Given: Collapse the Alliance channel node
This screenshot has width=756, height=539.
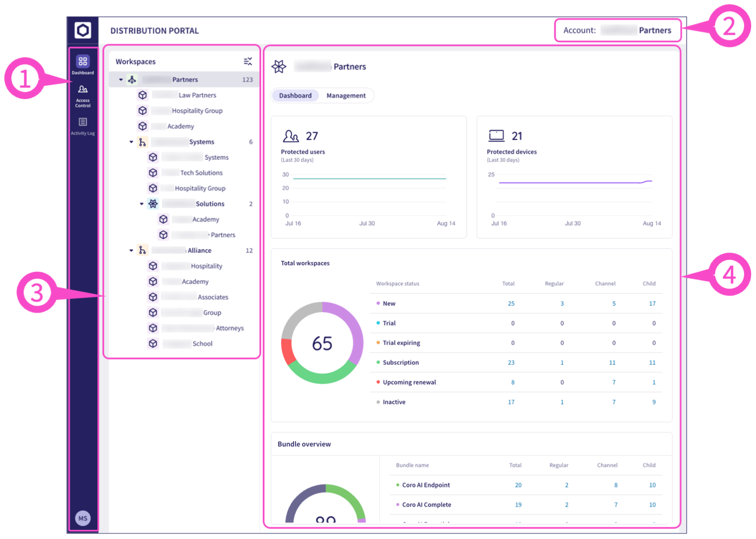Looking at the screenshot, I should pyautogui.click(x=131, y=251).
